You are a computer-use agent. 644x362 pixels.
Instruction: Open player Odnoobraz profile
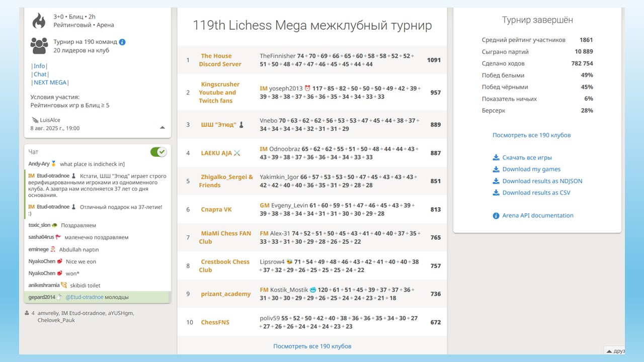pos(285,149)
